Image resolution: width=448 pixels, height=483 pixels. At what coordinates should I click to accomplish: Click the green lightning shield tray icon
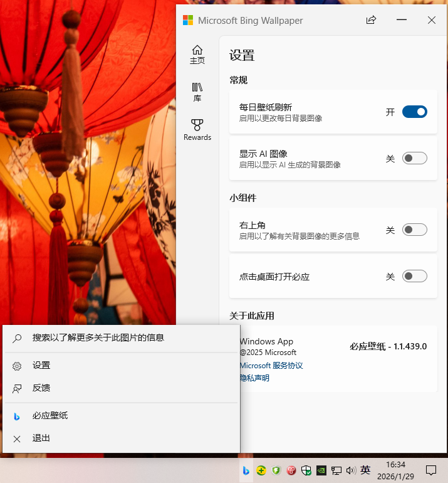[276, 470]
